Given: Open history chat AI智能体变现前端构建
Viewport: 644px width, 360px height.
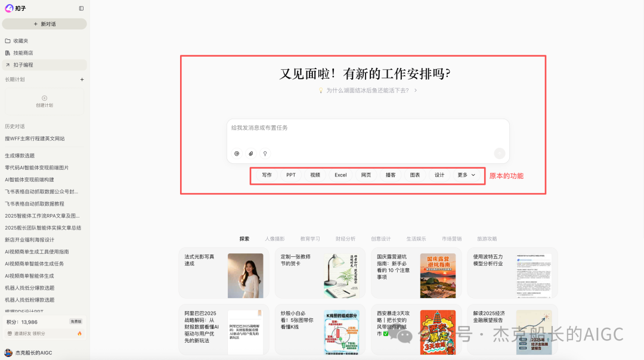Looking at the screenshot, I should coord(29,179).
